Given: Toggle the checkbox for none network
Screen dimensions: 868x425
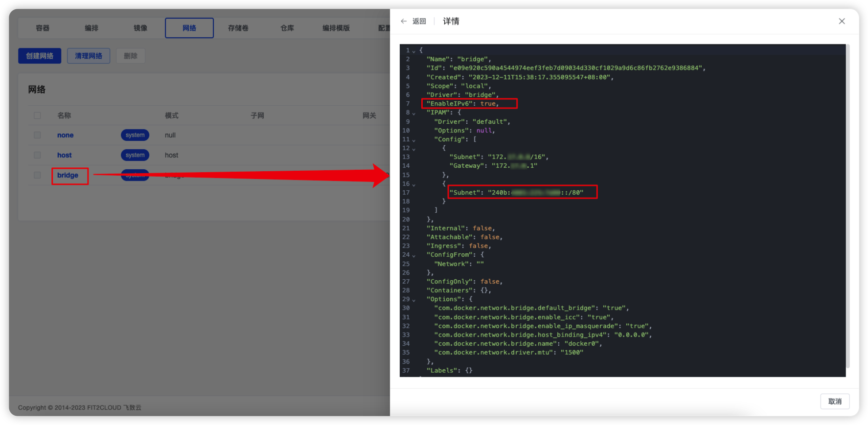Looking at the screenshot, I should pos(37,135).
